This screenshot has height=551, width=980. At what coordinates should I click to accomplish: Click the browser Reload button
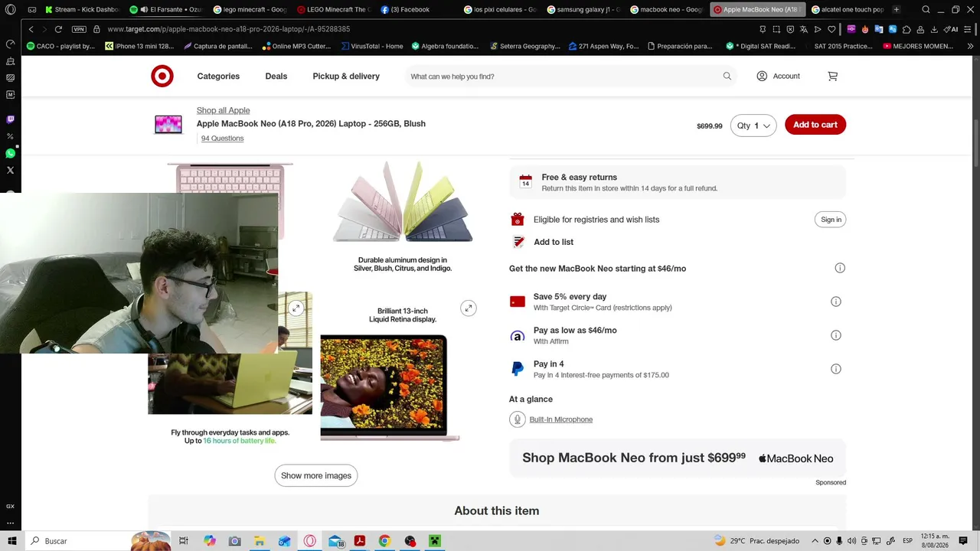click(58, 29)
